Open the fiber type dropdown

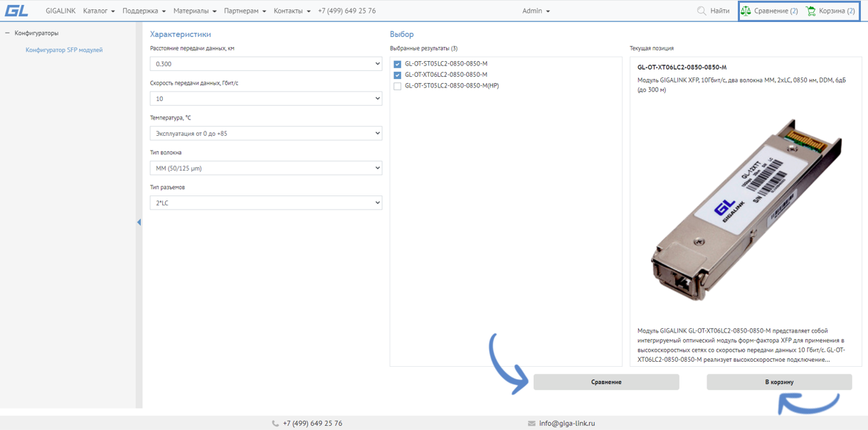pos(266,168)
